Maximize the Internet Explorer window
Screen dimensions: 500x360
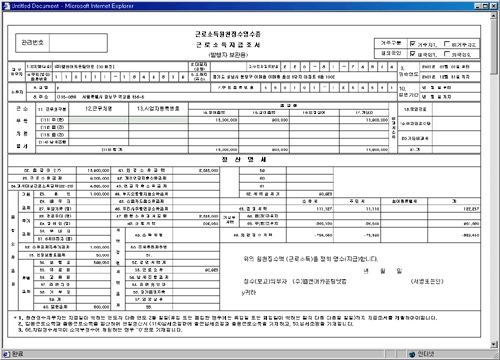tap(485, 6)
